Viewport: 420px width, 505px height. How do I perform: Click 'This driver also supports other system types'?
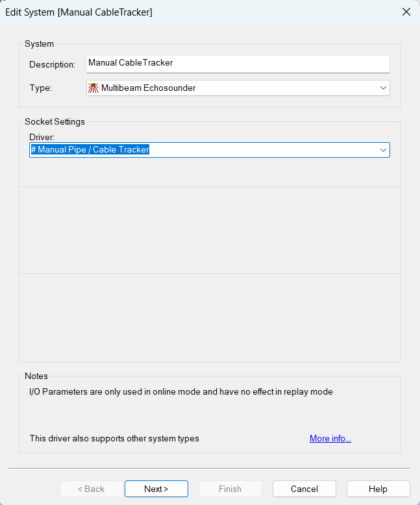pyautogui.click(x=114, y=438)
